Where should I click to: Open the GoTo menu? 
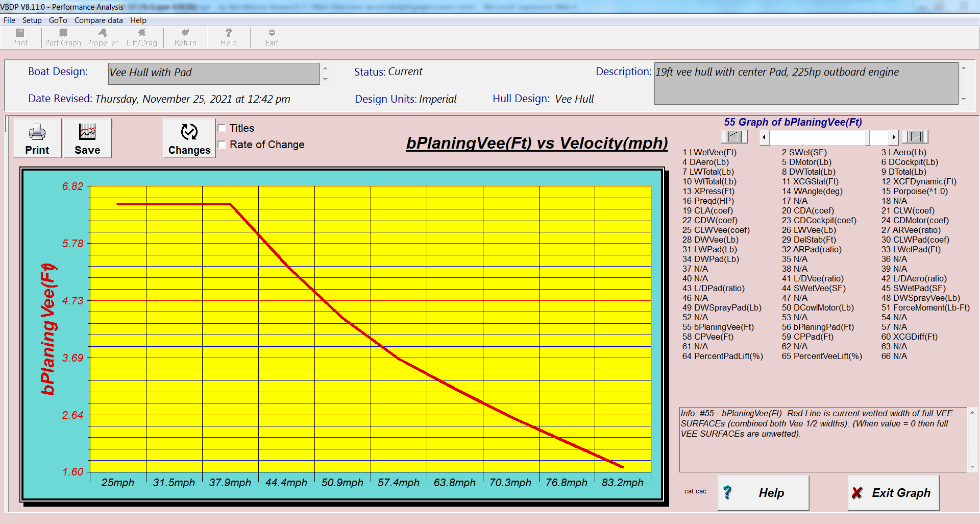(x=58, y=20)
